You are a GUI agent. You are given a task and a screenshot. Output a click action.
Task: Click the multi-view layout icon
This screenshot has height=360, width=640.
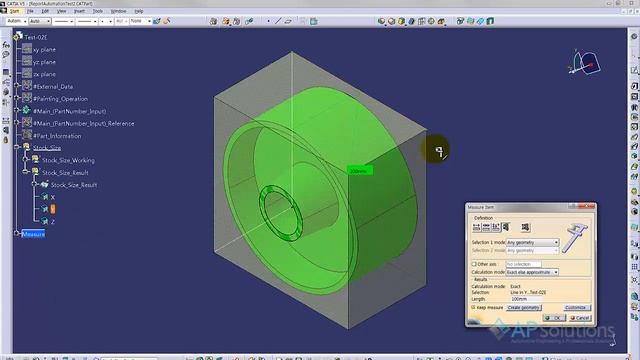coord(421,21)
